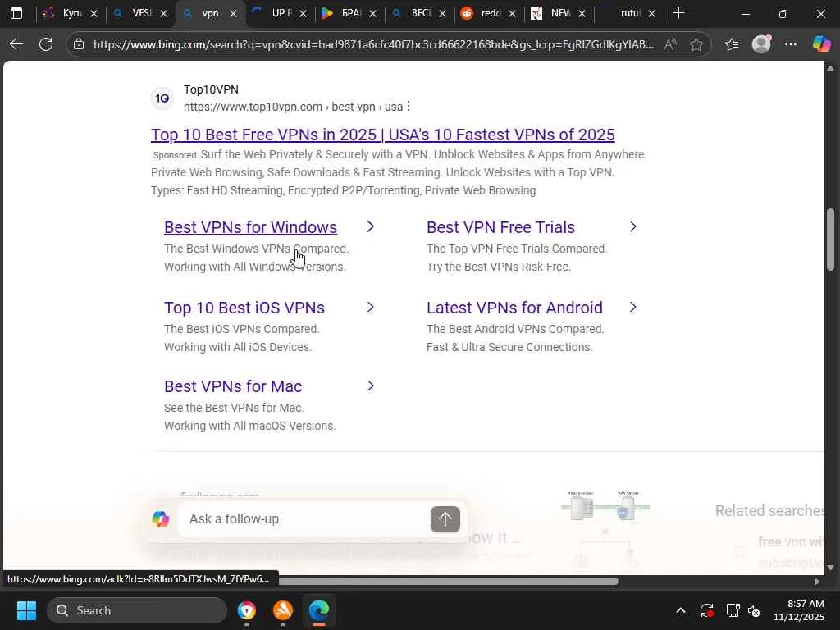The height and width of the screenshot is (630, 840).
Task: Open a new tab with plus button
Action: click(678, 13)
